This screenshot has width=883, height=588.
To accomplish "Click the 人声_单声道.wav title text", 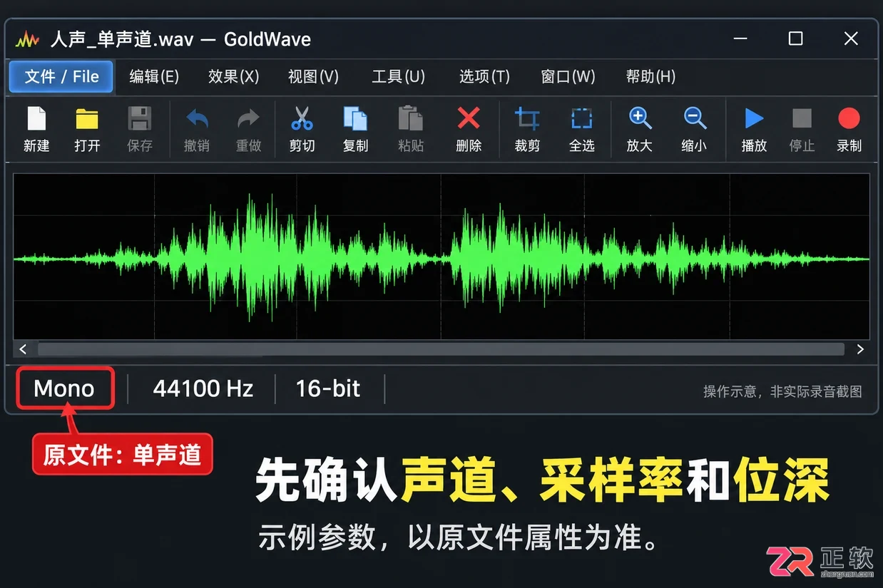I will coord(122,38).
